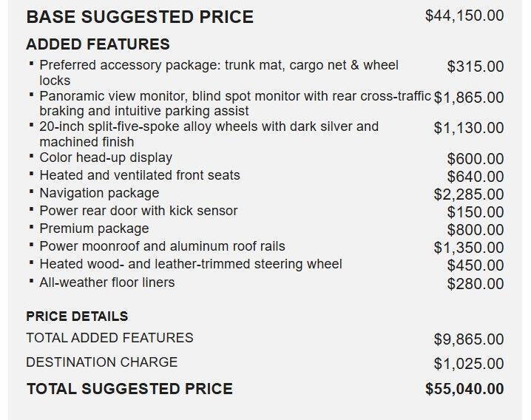Image resolution: width=531 pixels, height=420 pixels.
Task: Select the Total Added Features label
Action: [109, 338]
